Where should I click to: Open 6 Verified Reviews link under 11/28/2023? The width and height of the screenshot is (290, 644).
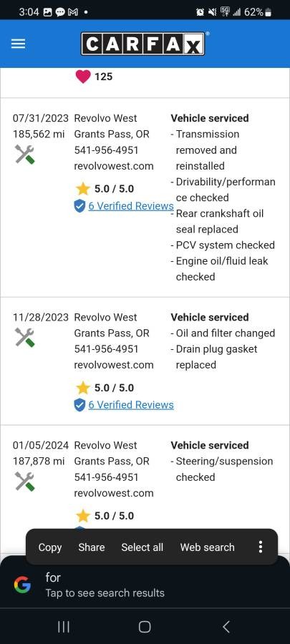[x=131, y=404]
